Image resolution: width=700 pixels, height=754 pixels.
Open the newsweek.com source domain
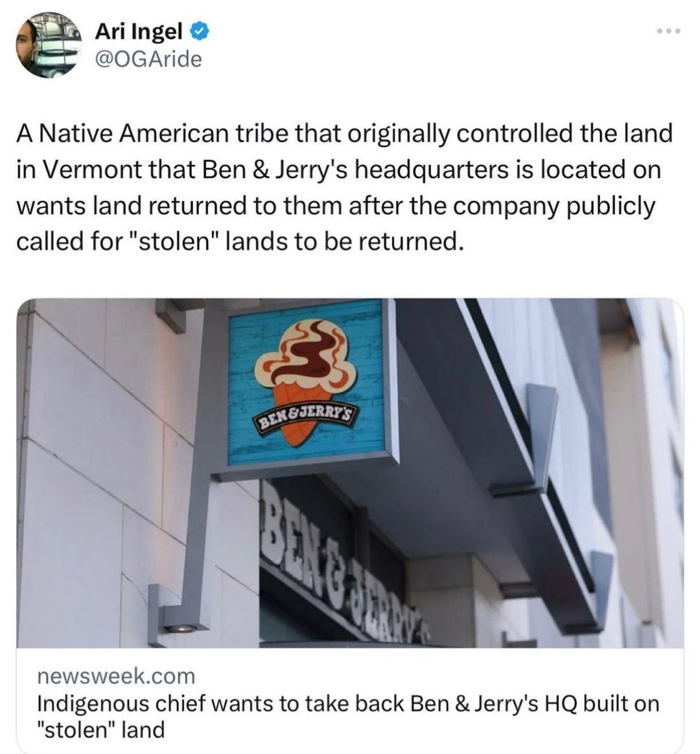coord(117,676)
